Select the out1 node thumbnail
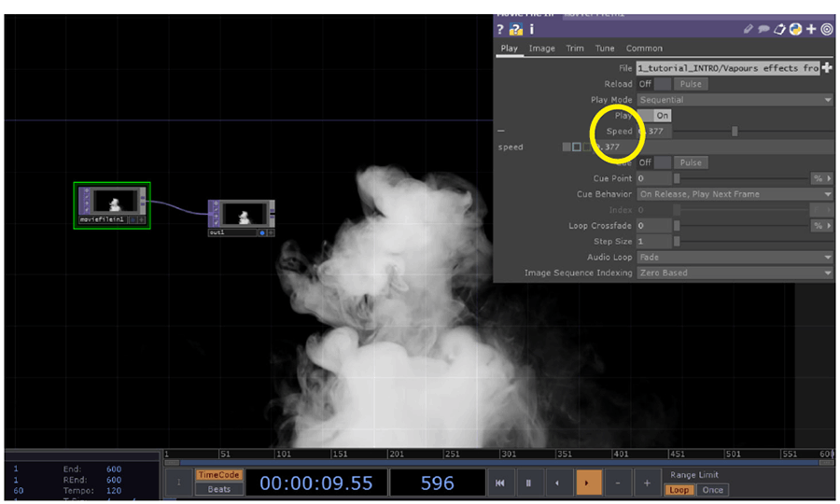Screen dimensions: 840x504 (245, 215)
